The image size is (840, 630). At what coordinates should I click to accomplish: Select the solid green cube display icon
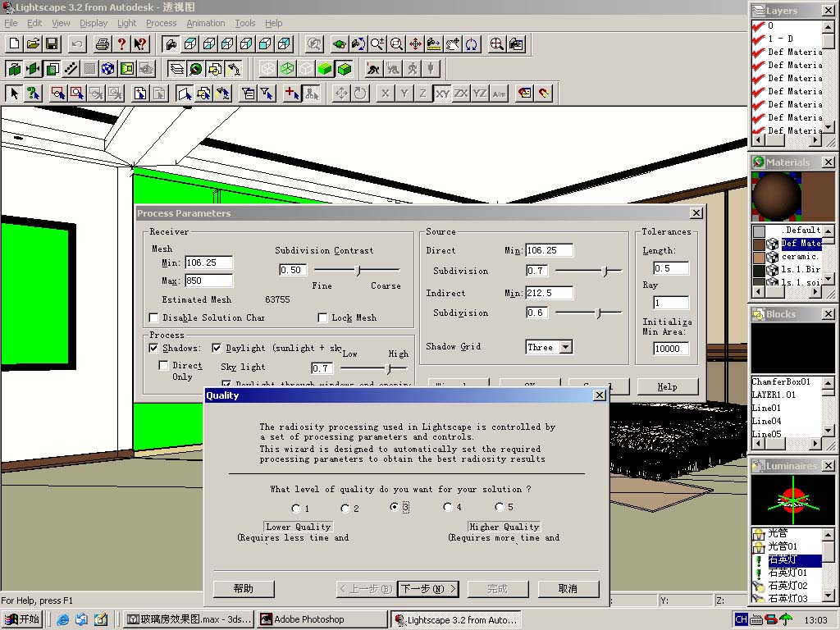(325, 69)
